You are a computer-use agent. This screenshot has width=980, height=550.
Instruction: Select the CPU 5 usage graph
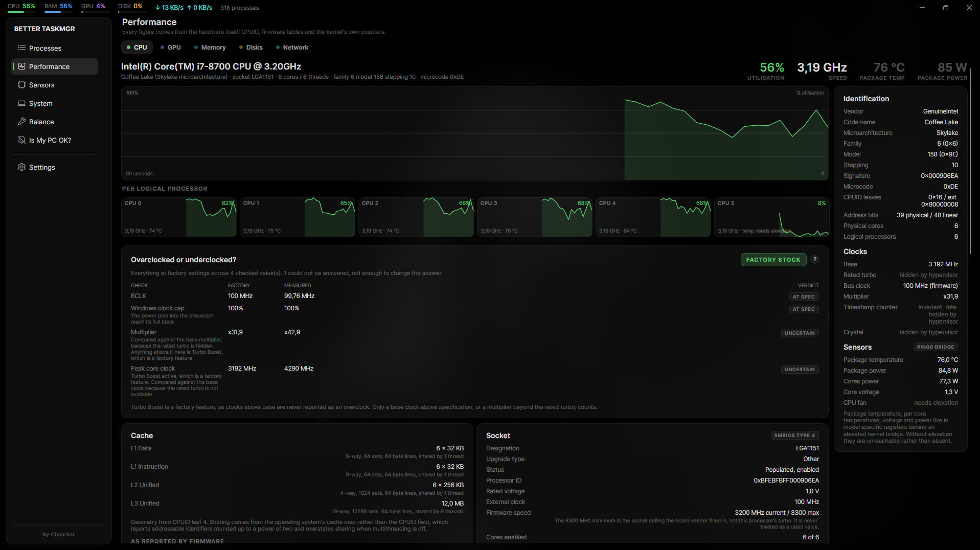(x=772, y=217)
